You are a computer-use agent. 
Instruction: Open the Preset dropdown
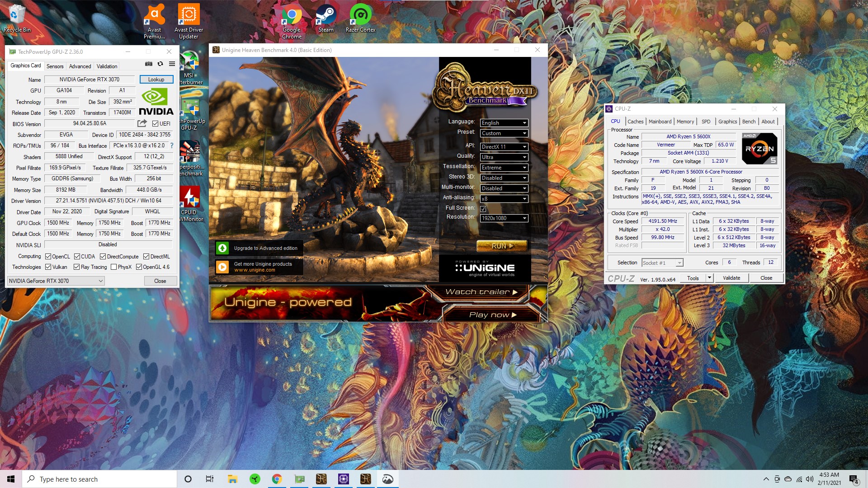[504, 133]
